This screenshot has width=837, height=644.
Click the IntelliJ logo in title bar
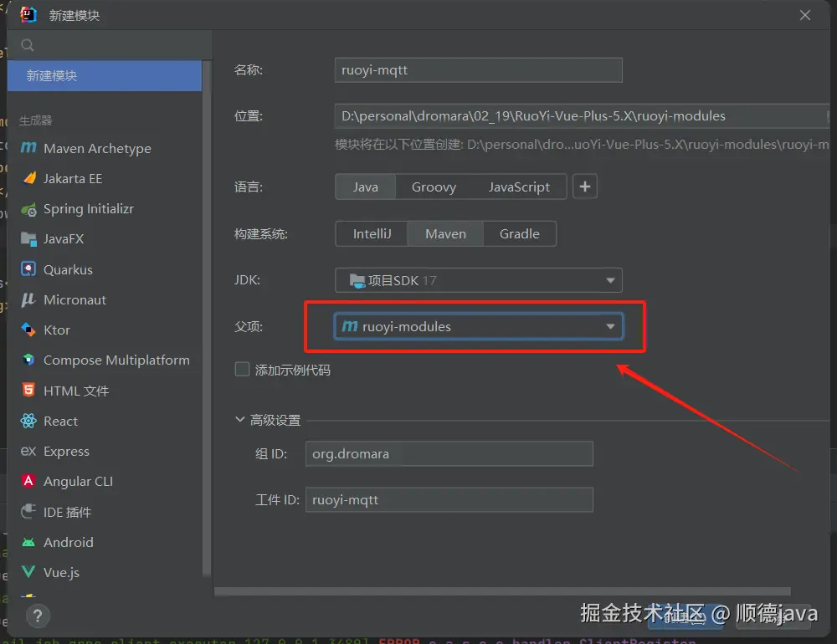click(x=28, y=15)
